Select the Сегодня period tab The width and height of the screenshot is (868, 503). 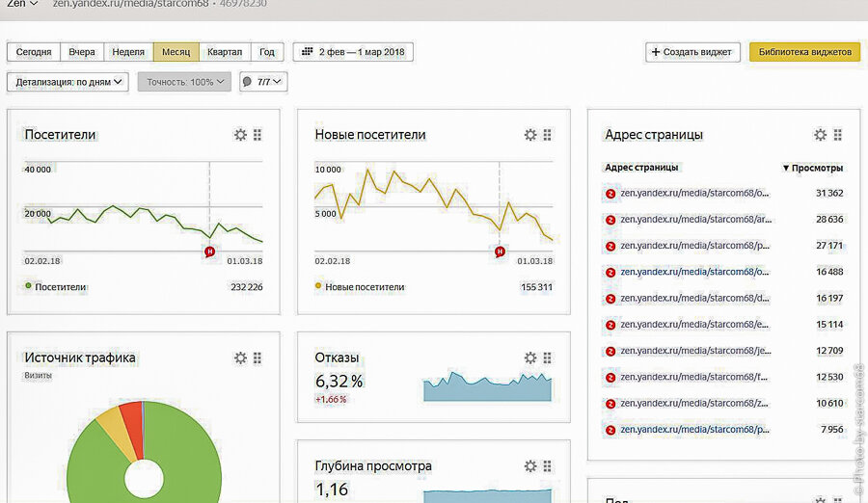click(34, 52)
